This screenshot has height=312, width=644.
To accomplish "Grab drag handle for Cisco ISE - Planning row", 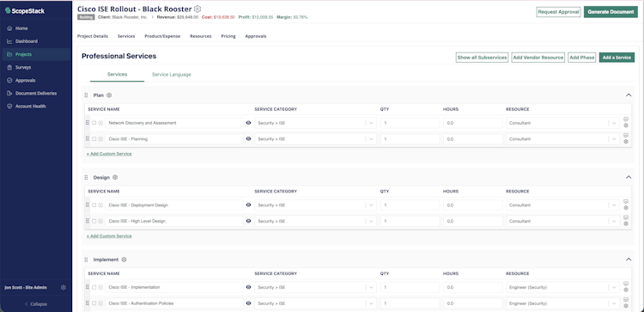I will click(x=87, y=138).
